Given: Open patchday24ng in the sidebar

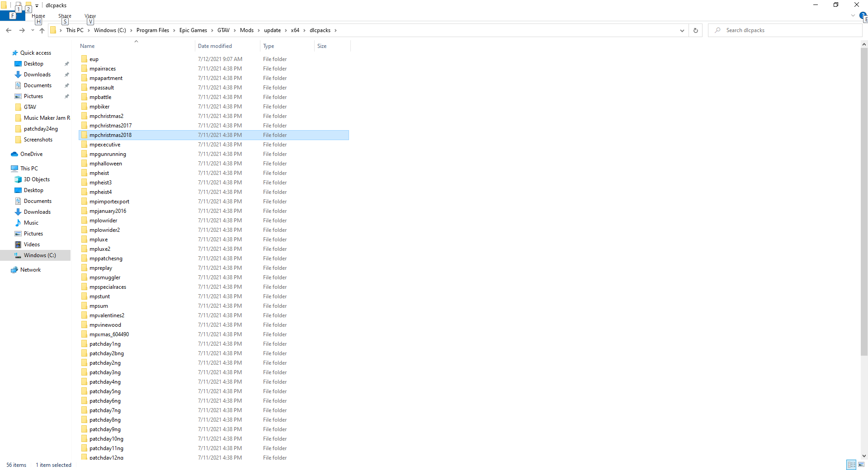Looking at the screenshot, I should coord(41,129).
